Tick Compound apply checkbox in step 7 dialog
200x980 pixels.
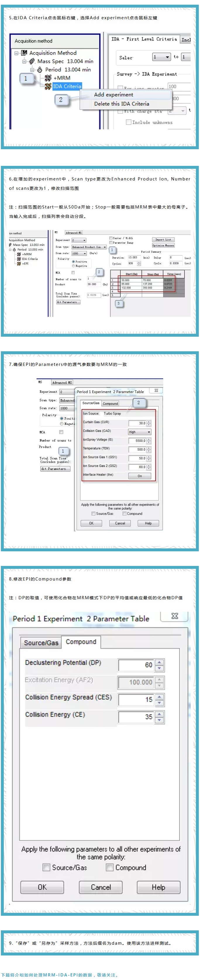125,514
